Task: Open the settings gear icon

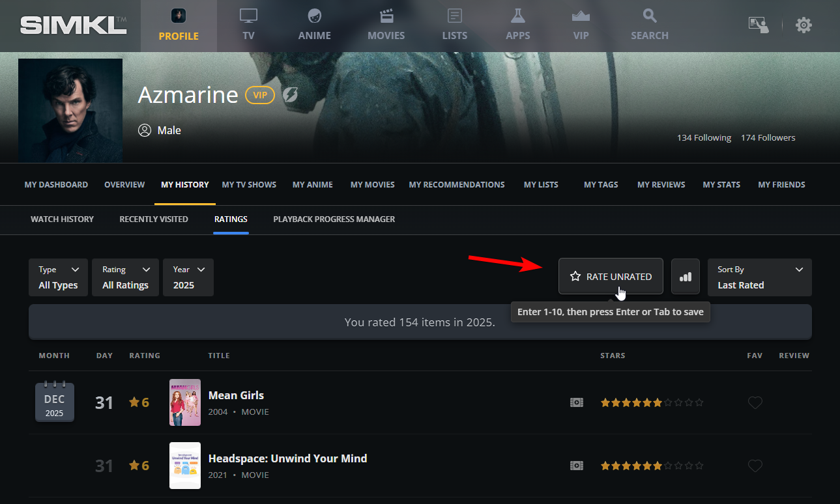Action: point(804,25)
